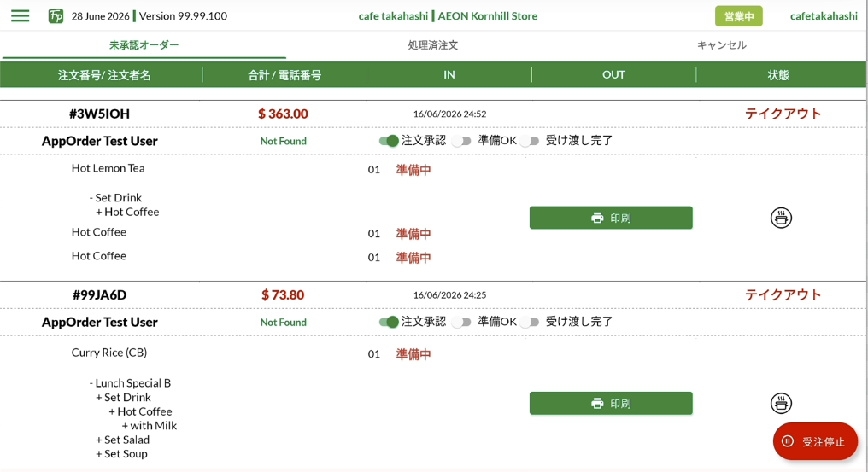The width and height of the screenshot is (868, 472).
Task: Click Not Found under $ 73.80
Action: tap(284, 322)
